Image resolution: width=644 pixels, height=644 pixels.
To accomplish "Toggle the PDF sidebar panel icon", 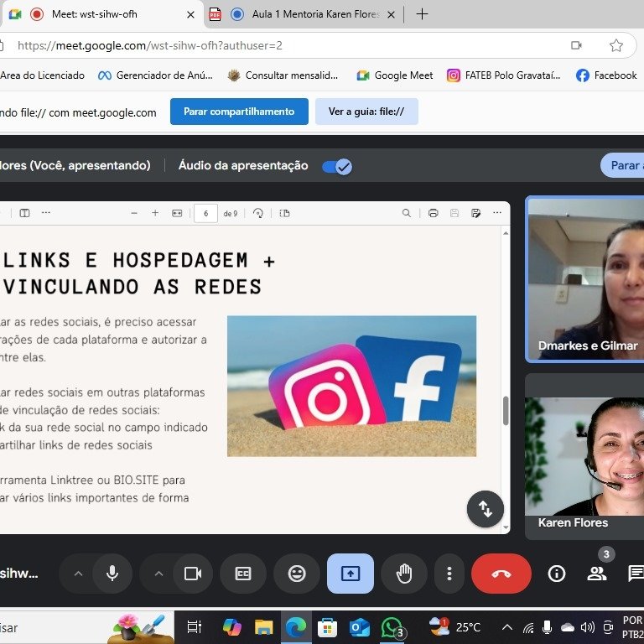I will (24, 213).
